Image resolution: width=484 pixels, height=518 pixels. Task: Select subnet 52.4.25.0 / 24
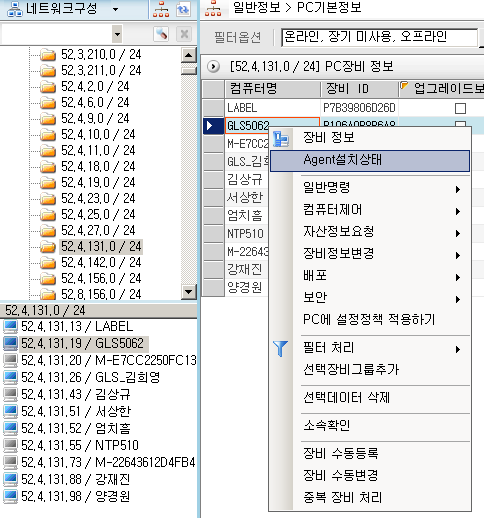coord(98,215)
